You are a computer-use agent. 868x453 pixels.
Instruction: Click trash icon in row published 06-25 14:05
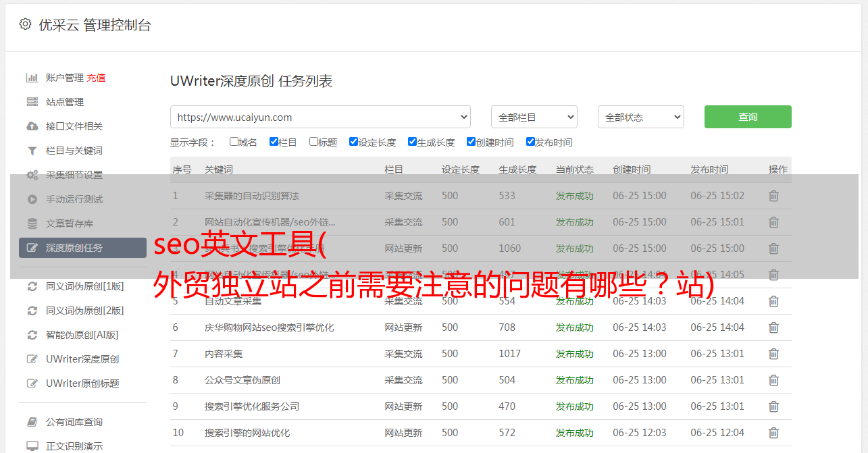tap(773, 275)
